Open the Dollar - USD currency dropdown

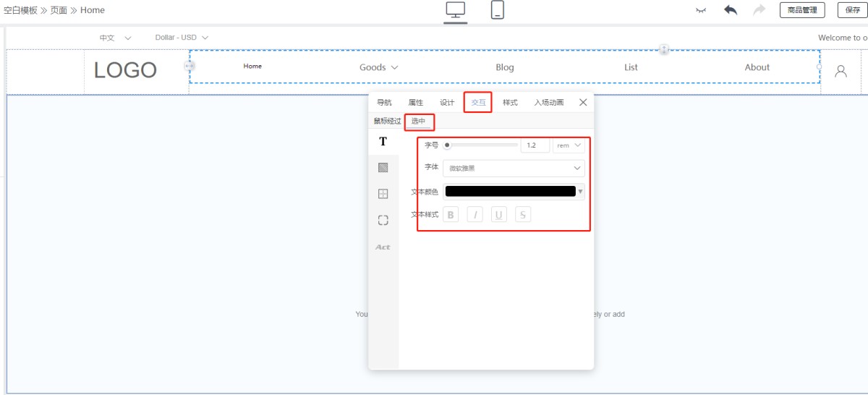(x=182, y=38)
